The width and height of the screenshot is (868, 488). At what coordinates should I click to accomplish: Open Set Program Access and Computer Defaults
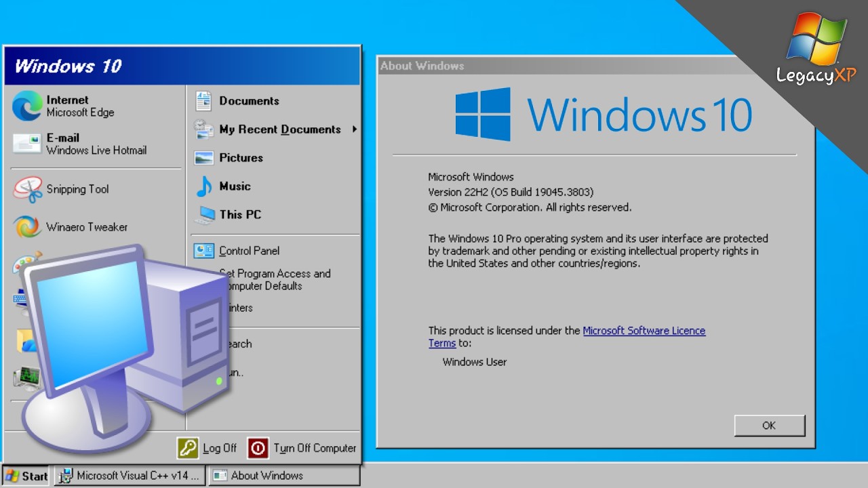click(x=275, y=280)
